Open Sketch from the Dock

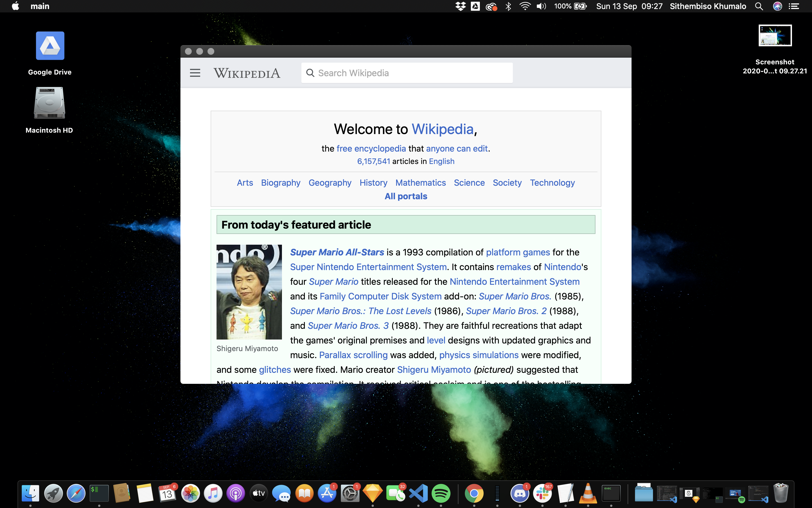(x=372, y=493)
